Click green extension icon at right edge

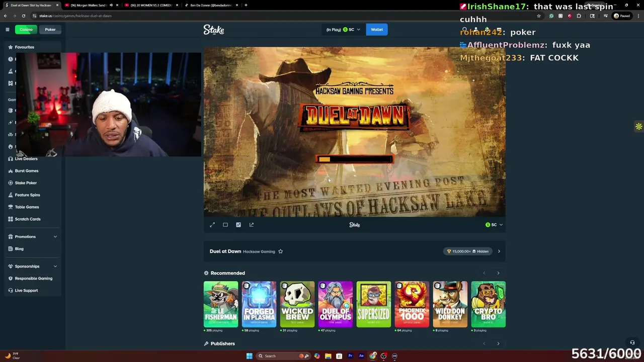[x=638, y=127]
